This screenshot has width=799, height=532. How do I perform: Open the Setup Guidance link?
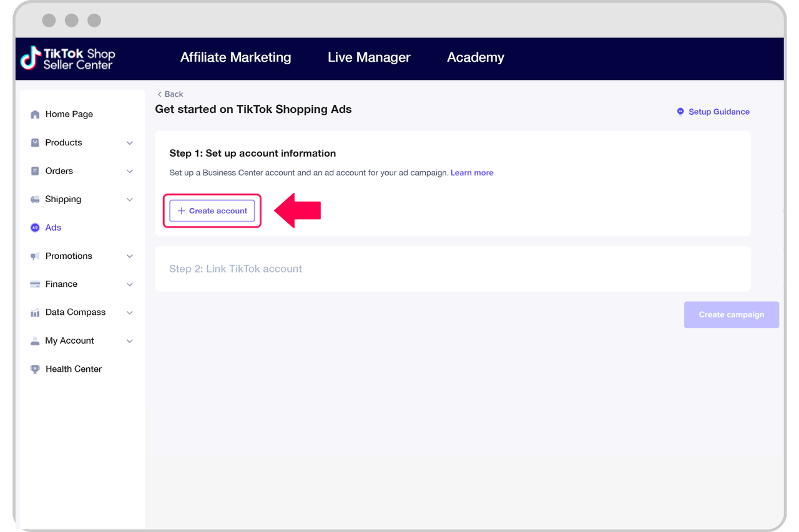719,112
